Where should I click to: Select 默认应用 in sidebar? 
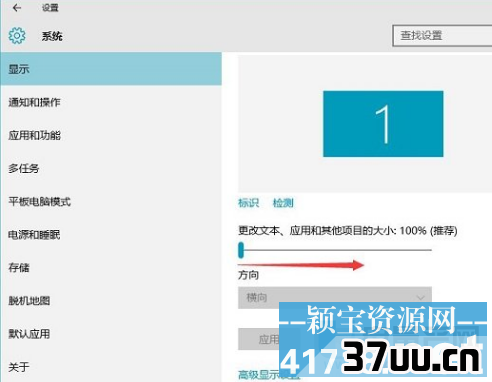point(111,334)
